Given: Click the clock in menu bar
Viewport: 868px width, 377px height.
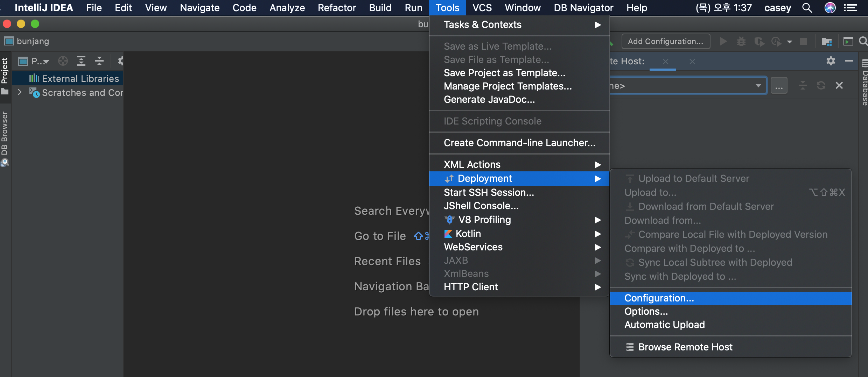Looking at the screenshot, I should [x=724, y=8].
